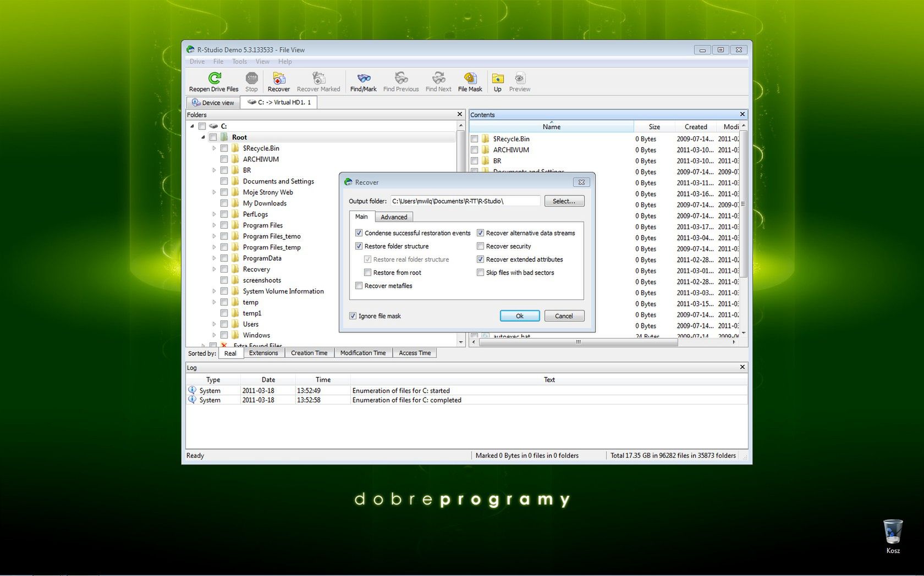This screenshot has width=924, height=576.
Task: Click the Reopen Drive Files toolbar icon
Action: tap(215, 79)
